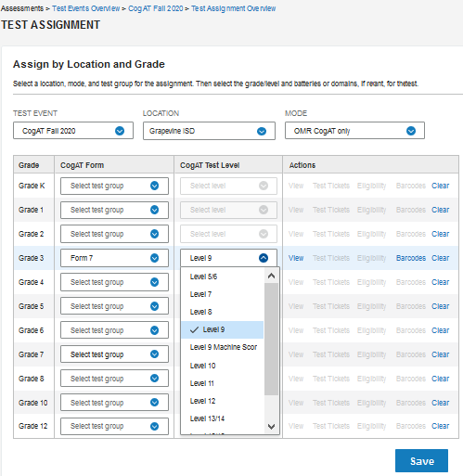Select Level 12 from the list
Viewport: 463px width, 476px height.
[223, 401]
